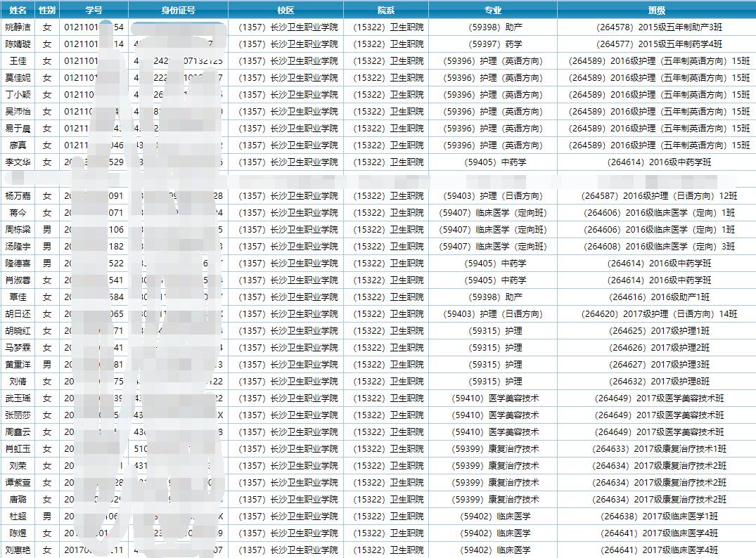Click the name cell 胡日还

(18, 314)
